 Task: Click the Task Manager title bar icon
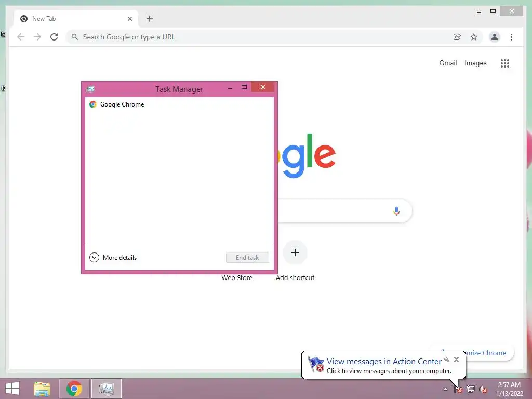(x=90, y=89)
